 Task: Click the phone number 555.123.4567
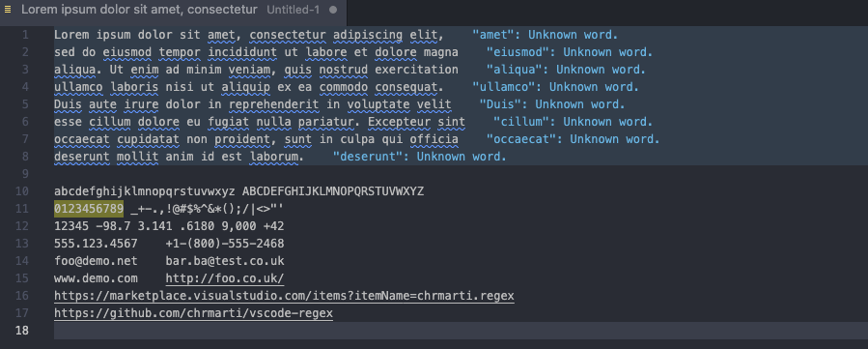click(x=96, y=244)
